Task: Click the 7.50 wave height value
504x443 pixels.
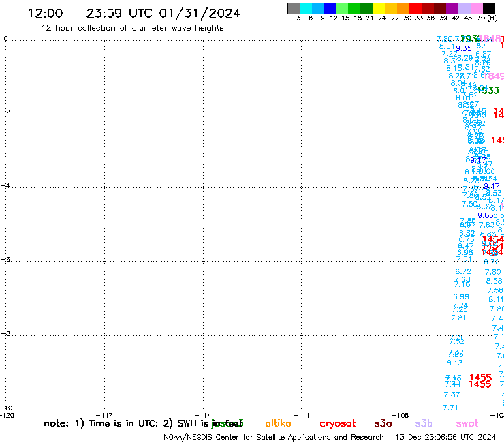Action: pyautogui.click(x=469, y=204)
